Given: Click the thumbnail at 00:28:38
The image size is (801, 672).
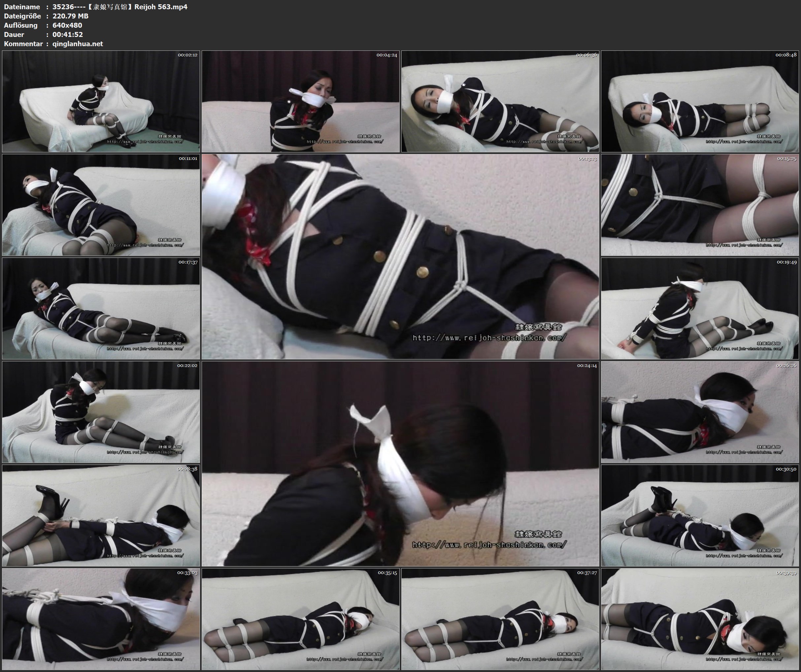Looking at the screenshot, I should point(101,515).
